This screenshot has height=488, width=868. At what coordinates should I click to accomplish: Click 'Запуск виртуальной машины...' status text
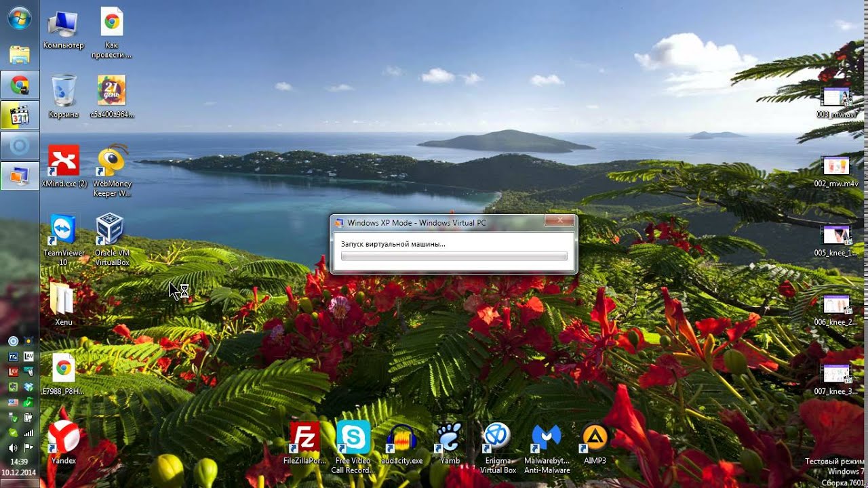click(x=393, y=243)
